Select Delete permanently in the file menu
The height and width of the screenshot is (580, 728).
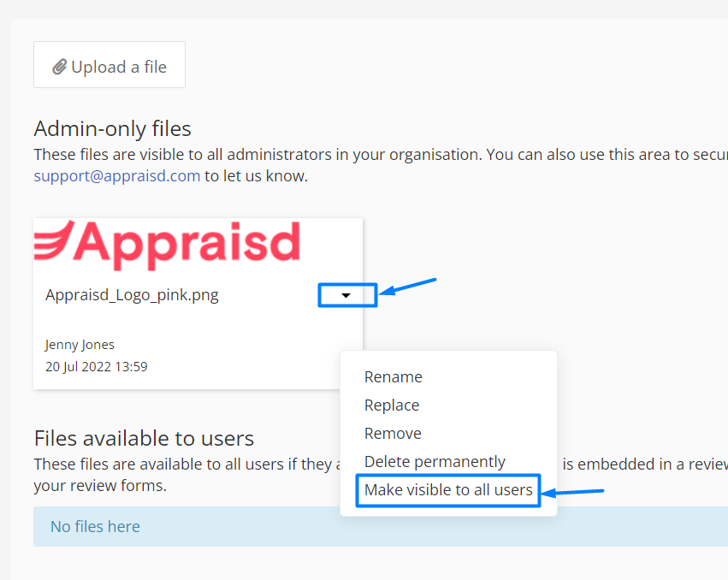coord(435,462)
